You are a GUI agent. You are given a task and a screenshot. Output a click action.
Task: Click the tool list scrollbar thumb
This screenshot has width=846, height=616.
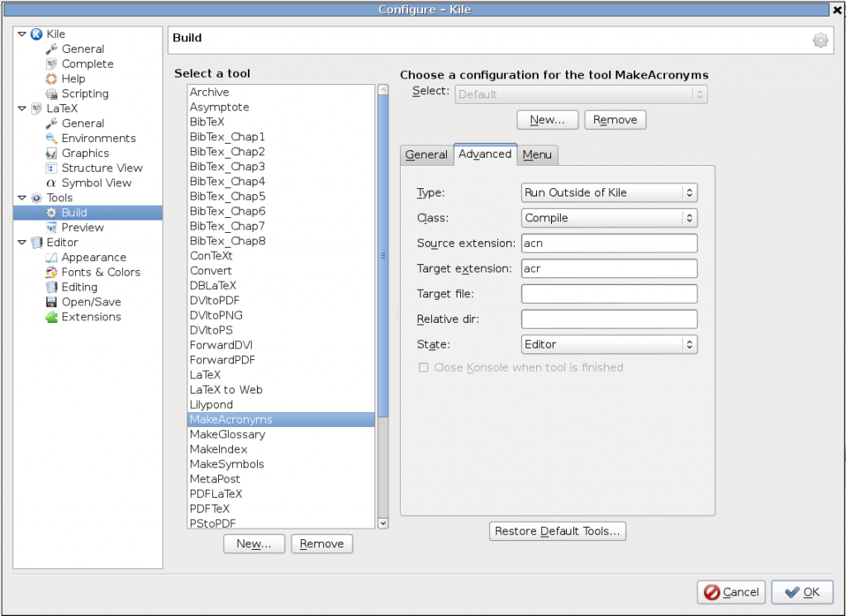[x=383, y=255]
